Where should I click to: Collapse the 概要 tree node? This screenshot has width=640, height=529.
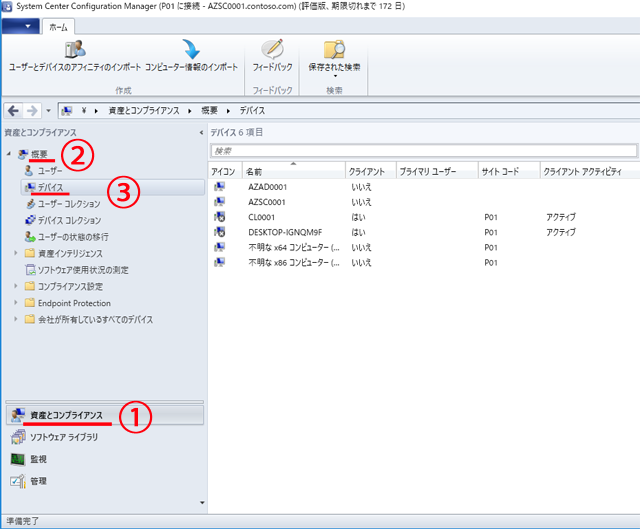pyautogui.click(x=9, y=155)
